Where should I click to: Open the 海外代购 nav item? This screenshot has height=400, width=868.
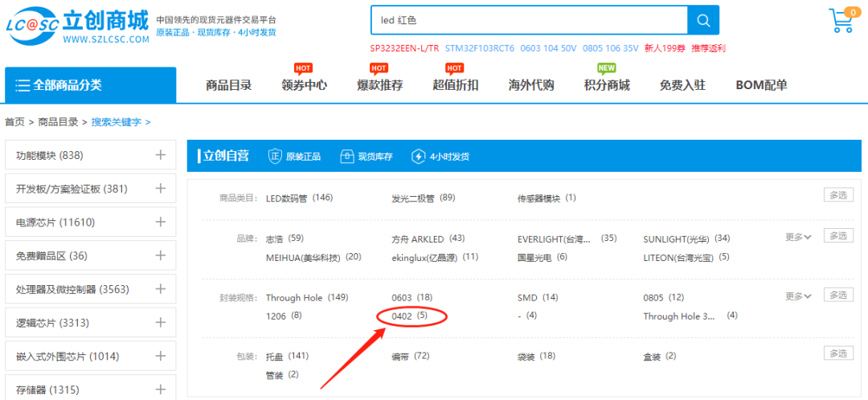click(531, 85)
